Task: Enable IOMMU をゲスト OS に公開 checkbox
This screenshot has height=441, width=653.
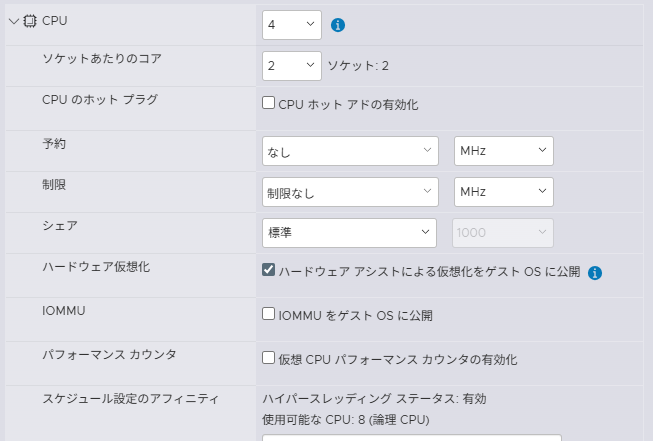Action: (x=268, y=314)
